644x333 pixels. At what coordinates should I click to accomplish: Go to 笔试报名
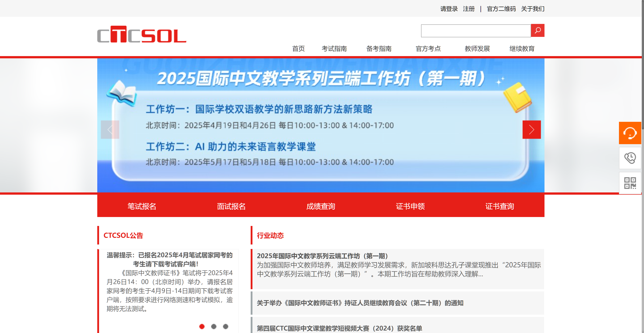142,206
